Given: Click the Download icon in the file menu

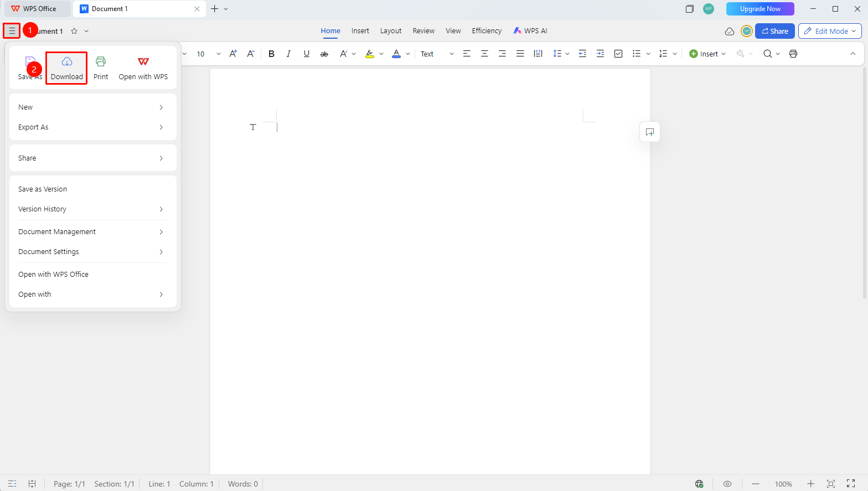Looking at the screenshot, I should (66, 68).
